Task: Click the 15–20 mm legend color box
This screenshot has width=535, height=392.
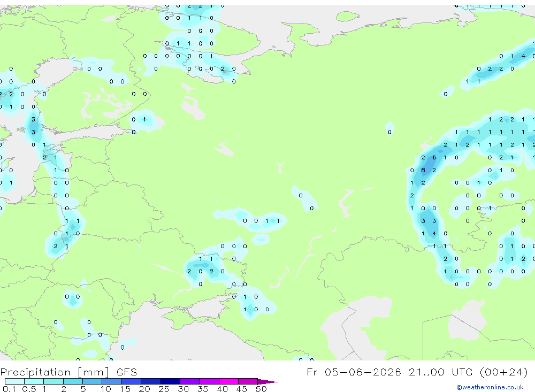Action: [x=132, y=381]
